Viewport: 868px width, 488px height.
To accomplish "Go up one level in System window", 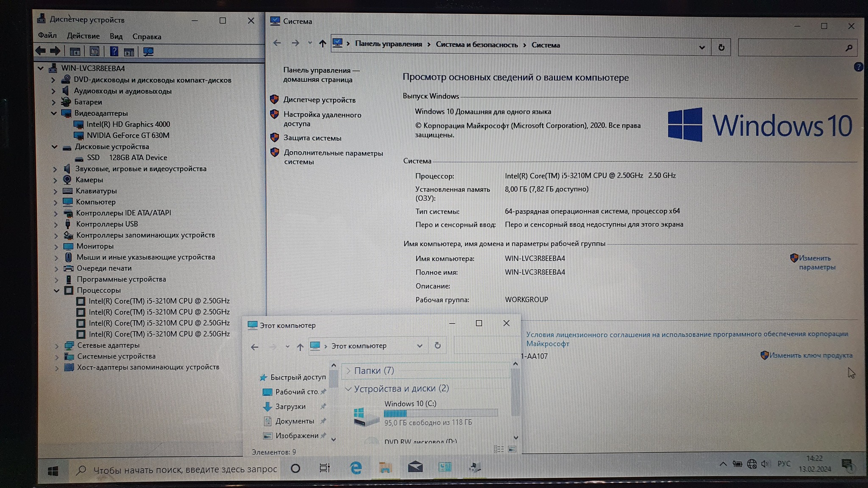I will (323, 43).
